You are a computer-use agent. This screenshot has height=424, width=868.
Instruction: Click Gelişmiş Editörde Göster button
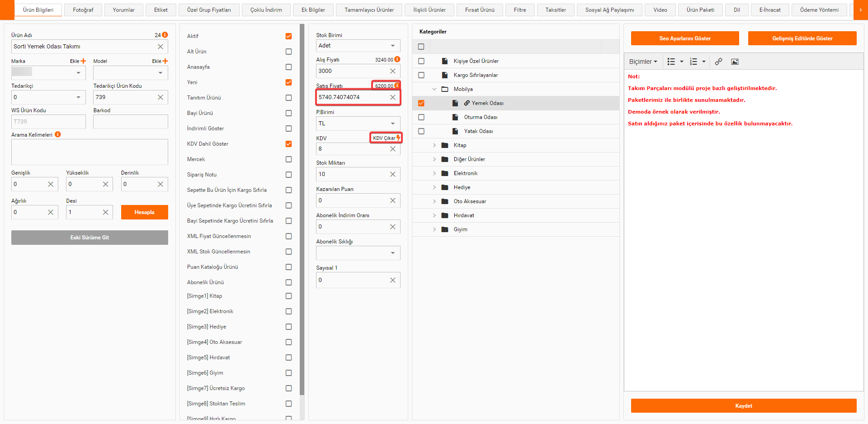[x=802, y=38]
